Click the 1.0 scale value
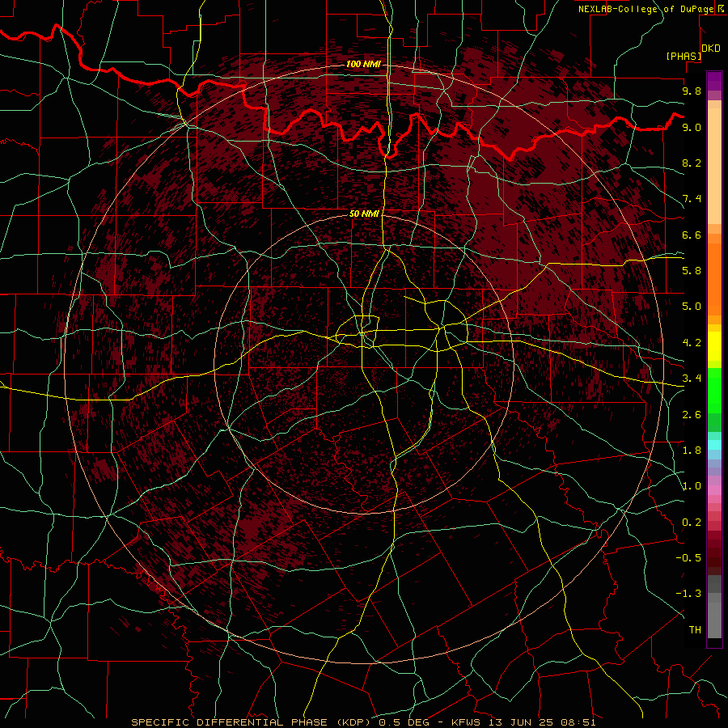This screenshot has height=728, width=728. click(692, 486)
